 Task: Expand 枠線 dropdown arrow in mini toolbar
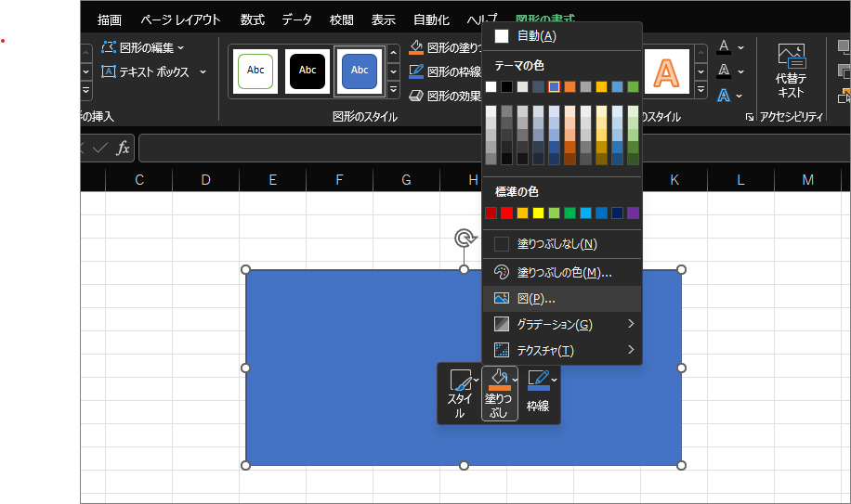point(554,380)
